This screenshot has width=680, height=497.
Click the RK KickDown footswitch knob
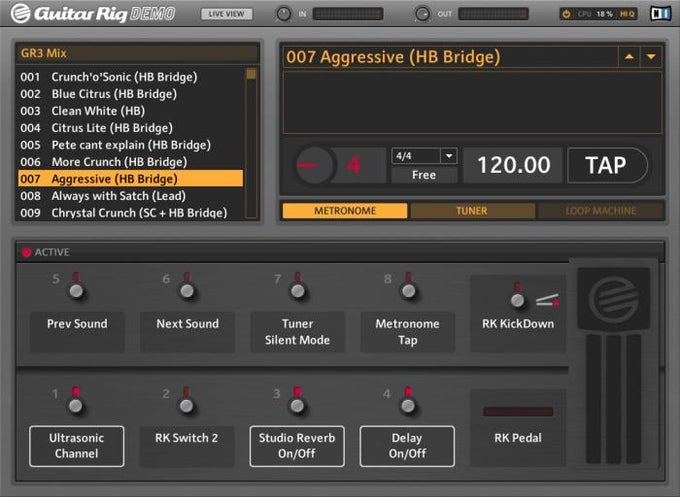click(x=517, y=299)
